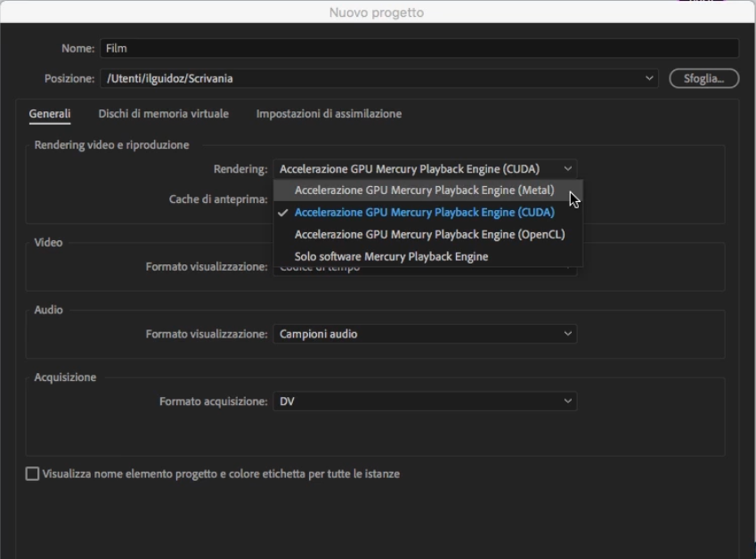Select OpenCL GPU acceleration rendering option

pyautogui.click(x=431, y=233)
